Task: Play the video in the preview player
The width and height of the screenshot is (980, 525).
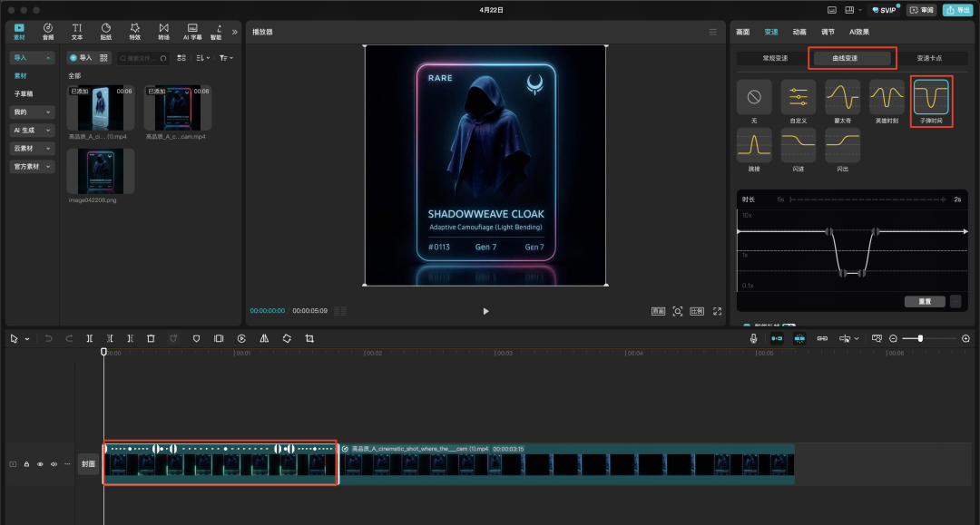Action: coord(485,311)
